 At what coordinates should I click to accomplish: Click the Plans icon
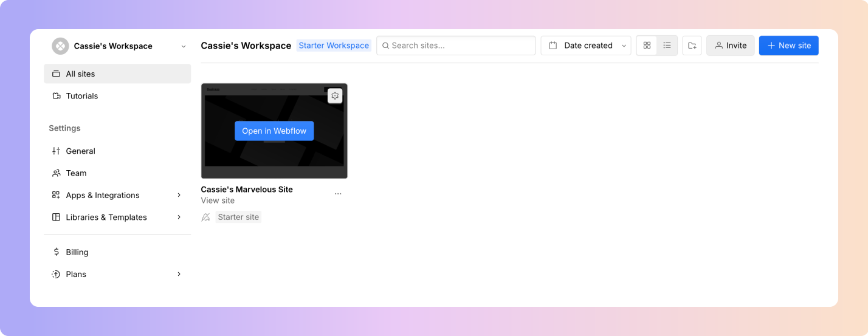pos(56,275)
